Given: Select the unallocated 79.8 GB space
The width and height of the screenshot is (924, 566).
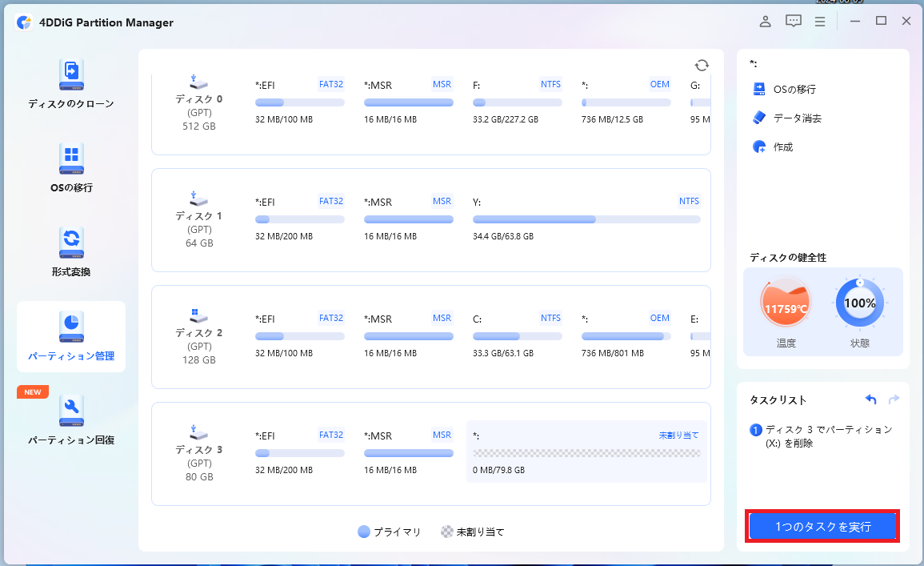Looking at the screenshot, I should click(x=586, y=452).
